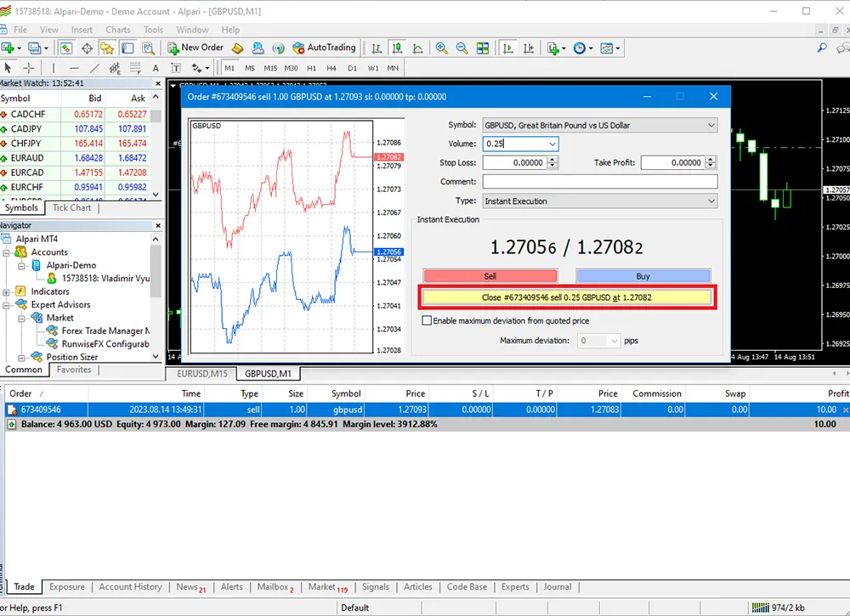
Task: Open search with the magnifier icon
Action: pos(822,48)
